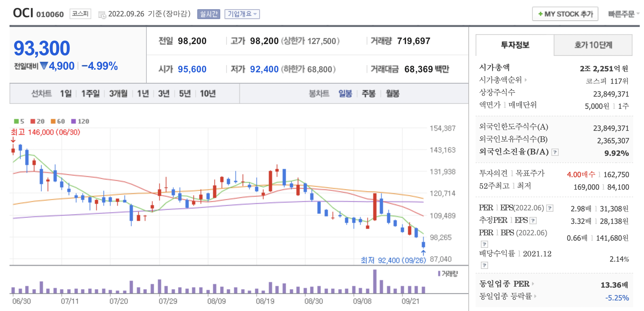Click the 동일업종 PER link
The image size is (644, 311).
tap(504, 284)
